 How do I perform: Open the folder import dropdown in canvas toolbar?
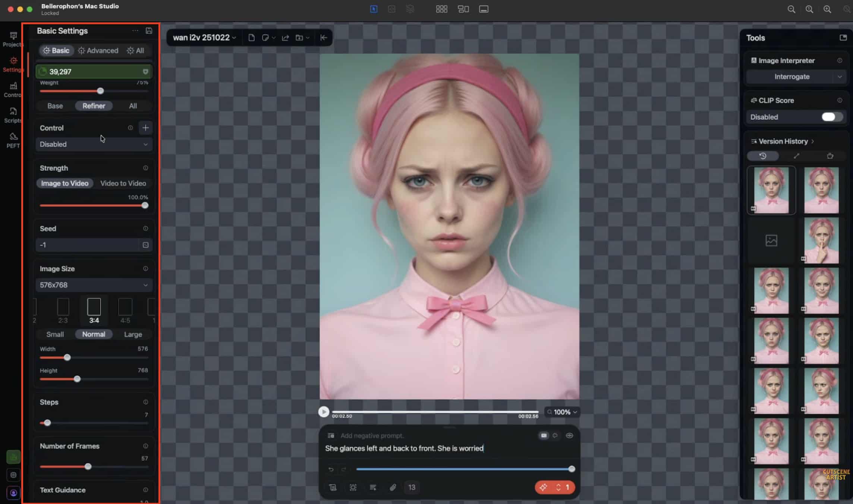(x=302, y=38)
